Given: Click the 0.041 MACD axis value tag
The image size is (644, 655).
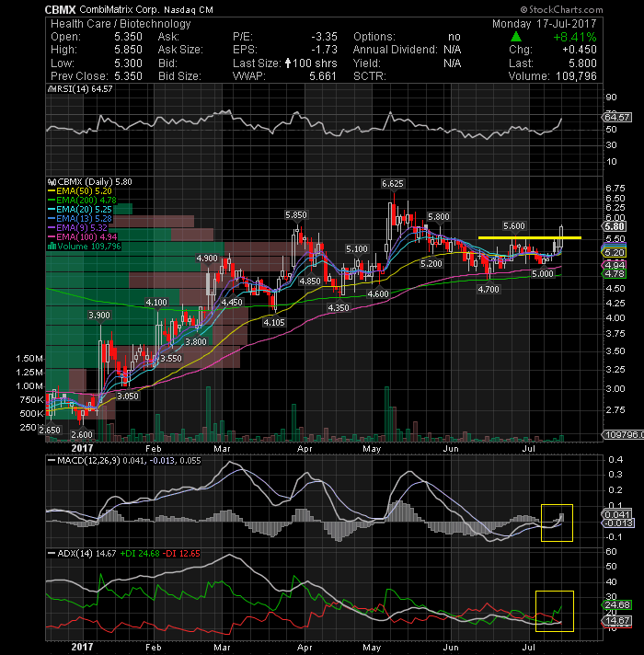Looking at the screenshot, I should [x=616, y=514].
